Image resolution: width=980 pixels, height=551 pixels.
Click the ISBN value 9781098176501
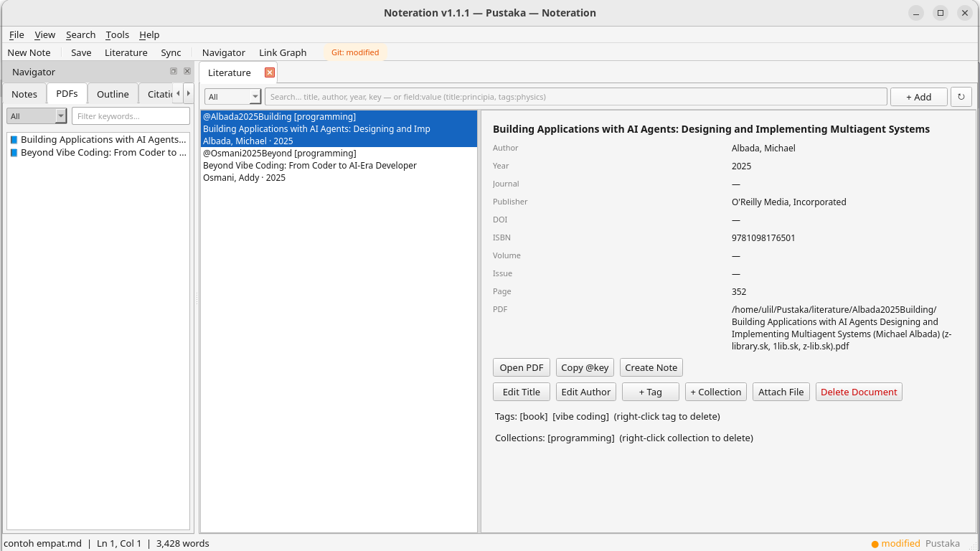(763, 237)
